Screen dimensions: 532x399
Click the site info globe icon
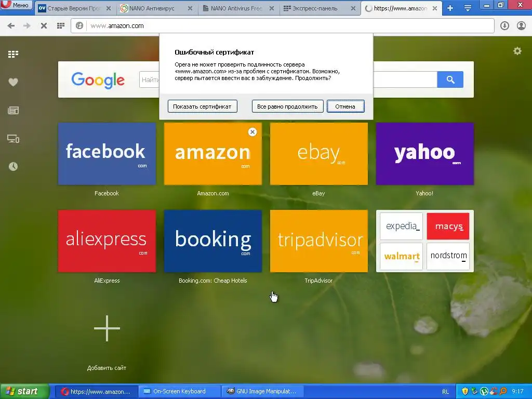point(79,26)
